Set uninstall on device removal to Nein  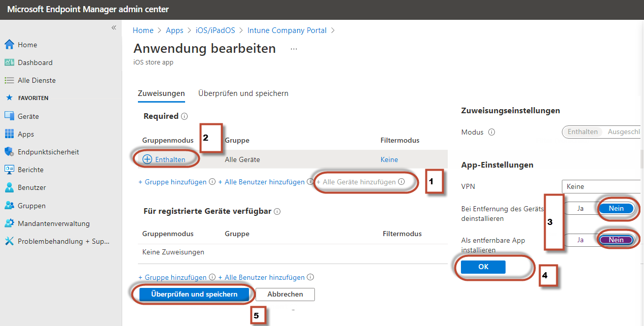point(616,209)
